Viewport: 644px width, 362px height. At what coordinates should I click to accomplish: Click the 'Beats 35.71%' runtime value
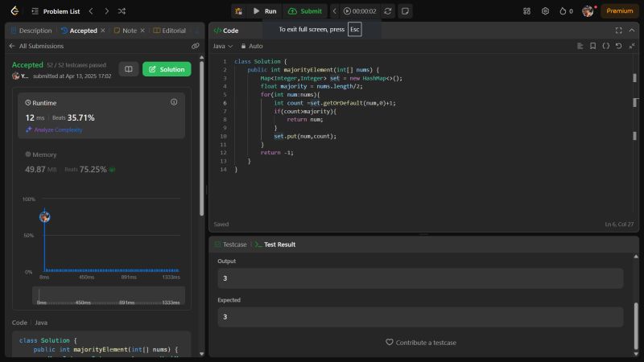(x=73, y=117)
